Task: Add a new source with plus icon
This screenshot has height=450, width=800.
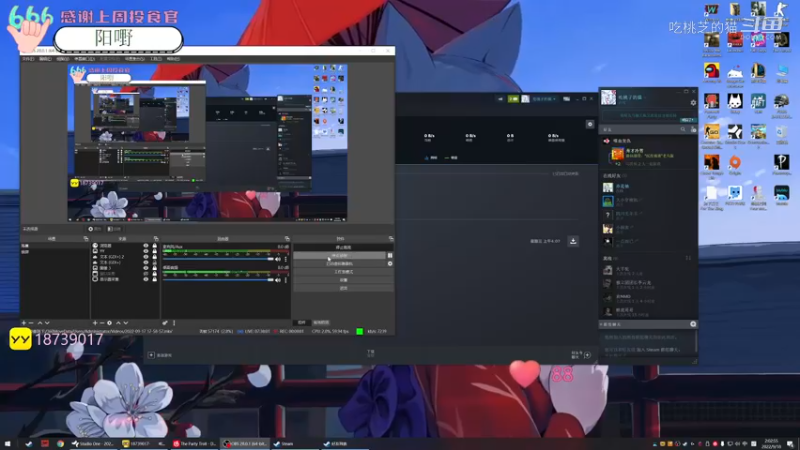Action: 95,323
